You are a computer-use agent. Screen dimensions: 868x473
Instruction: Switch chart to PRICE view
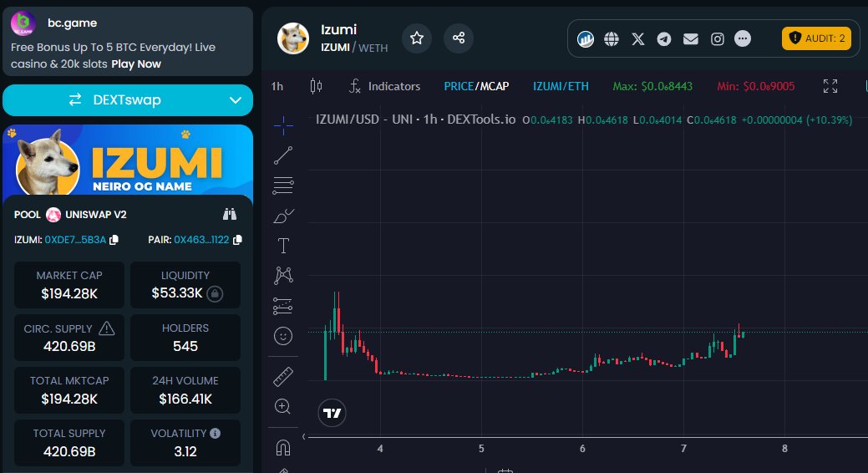pyautogui.click(x=459, y=86)
